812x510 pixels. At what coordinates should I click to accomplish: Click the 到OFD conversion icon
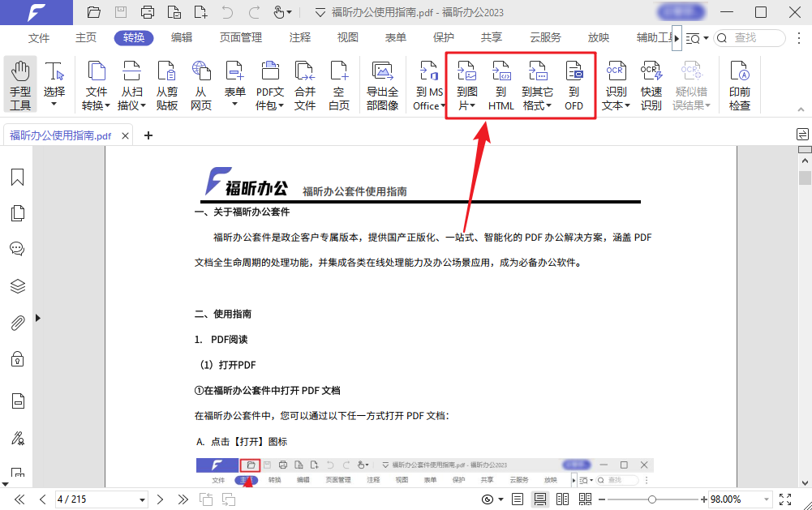point(574,84)
